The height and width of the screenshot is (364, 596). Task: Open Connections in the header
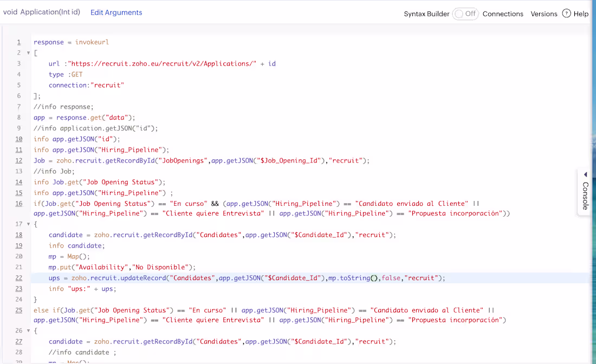(x=503, y=14)
